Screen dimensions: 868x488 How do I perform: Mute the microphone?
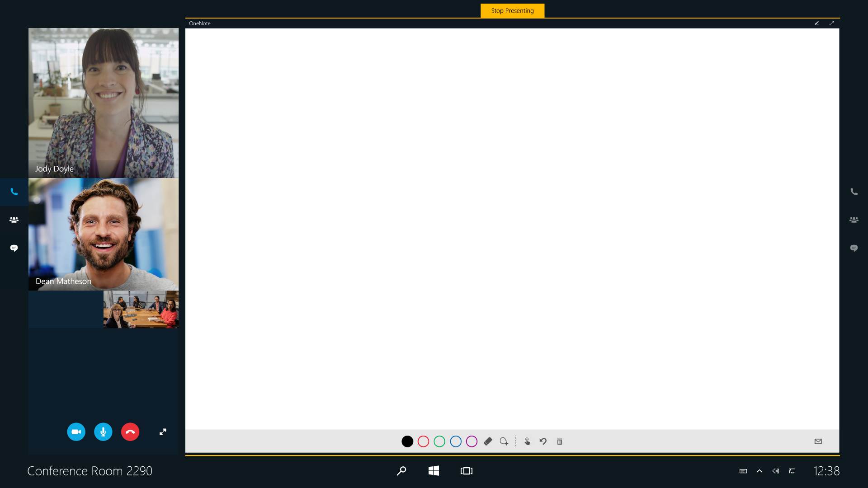[103, 432]
